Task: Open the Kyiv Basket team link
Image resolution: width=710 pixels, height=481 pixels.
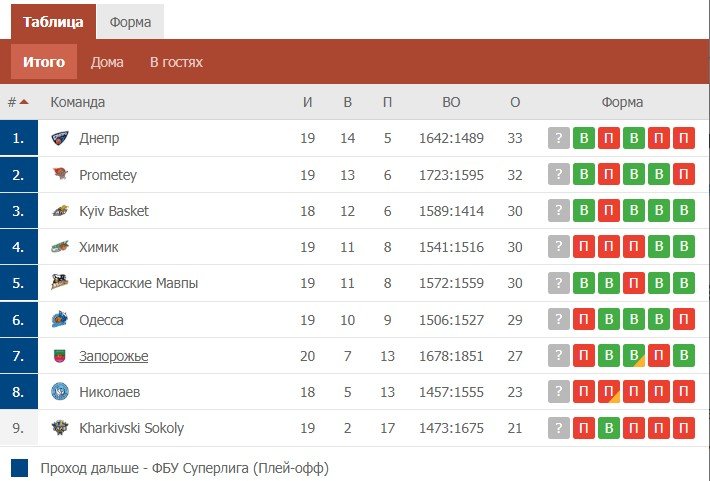Action: [113, 211]
